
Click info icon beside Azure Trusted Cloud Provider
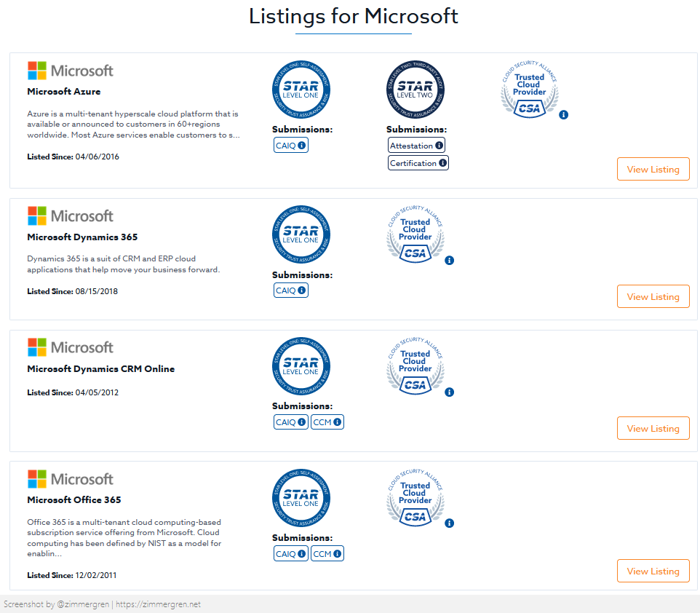coord(564,114)
